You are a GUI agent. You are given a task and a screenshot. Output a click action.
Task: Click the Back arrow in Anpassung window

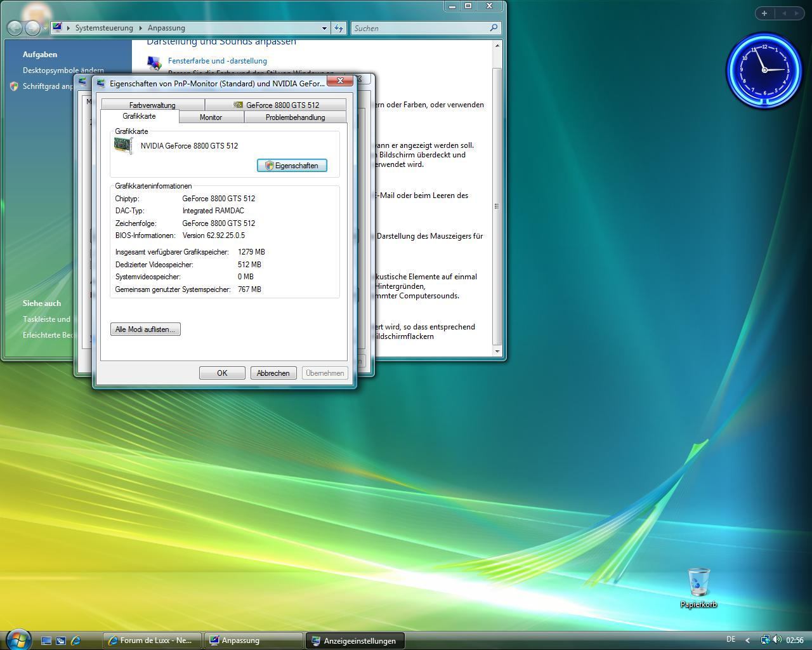coord(14,28)
